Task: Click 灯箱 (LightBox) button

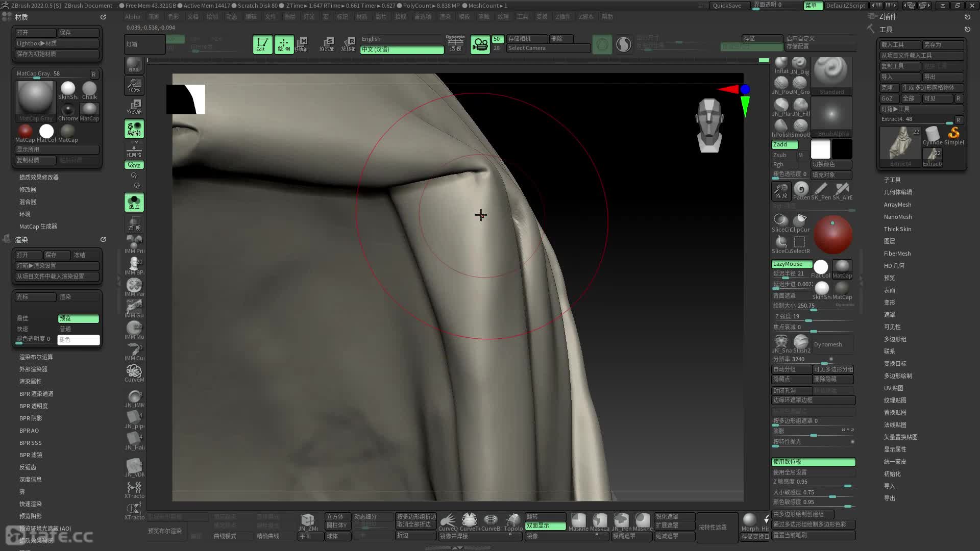Action: point(145,44)
